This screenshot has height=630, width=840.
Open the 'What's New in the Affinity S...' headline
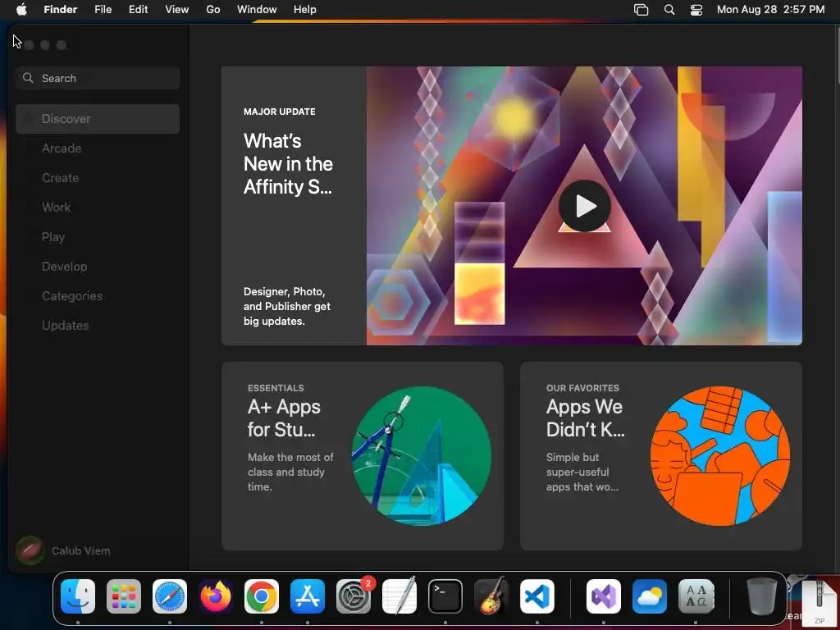pos(288,164)
